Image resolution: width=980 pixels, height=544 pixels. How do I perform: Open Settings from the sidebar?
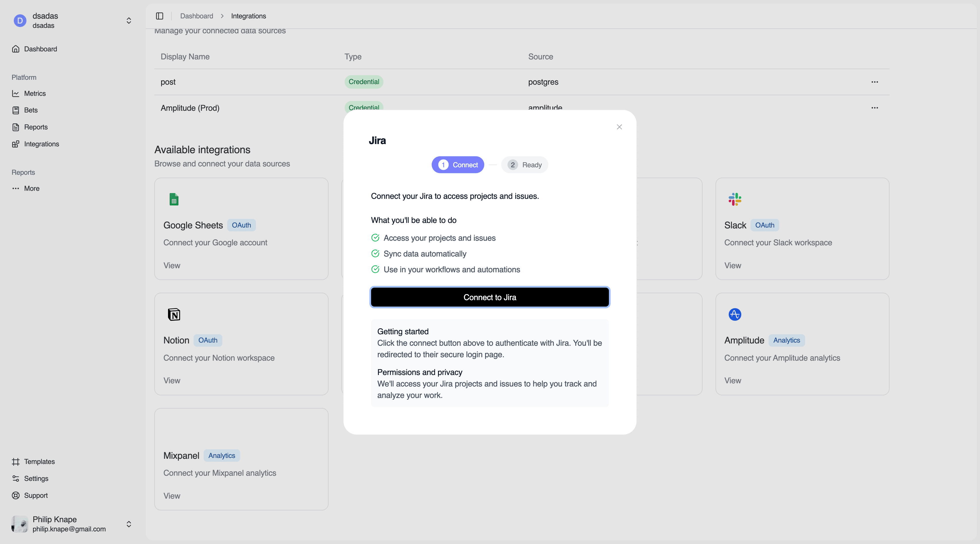36,478
